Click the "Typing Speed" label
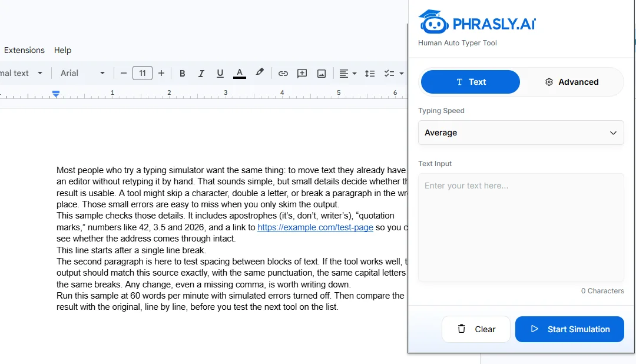 (x=441, y=111)
